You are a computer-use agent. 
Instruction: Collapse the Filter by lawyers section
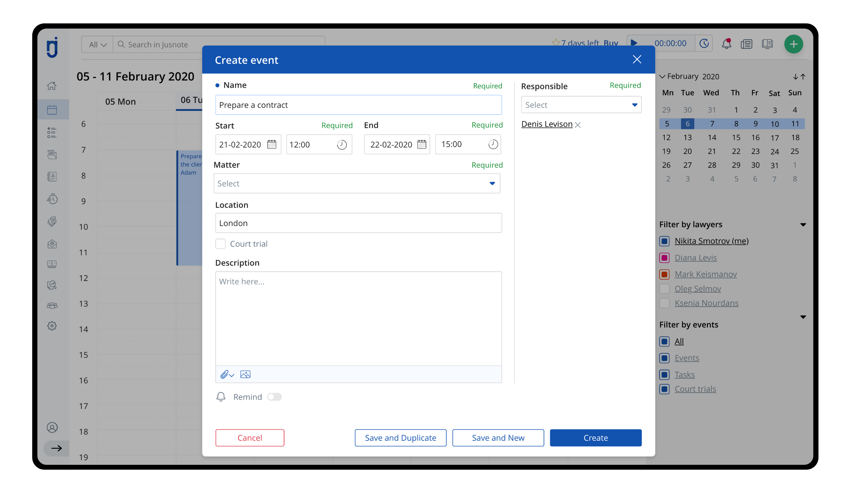coord(803,225)
